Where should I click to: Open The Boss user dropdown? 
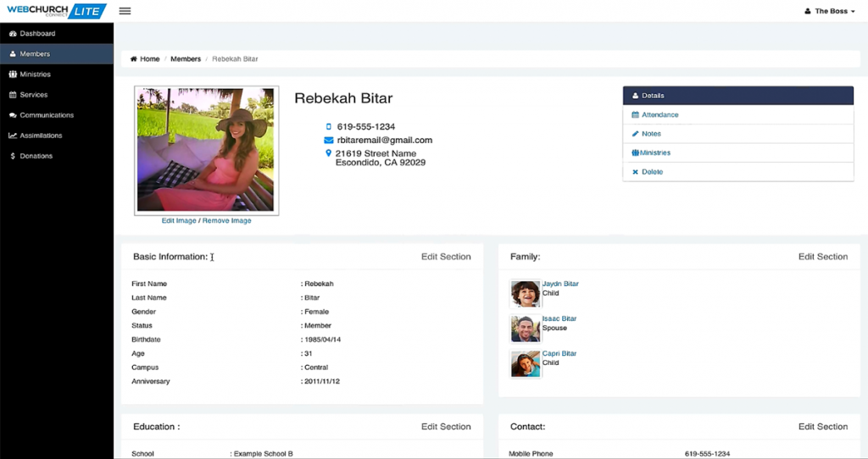[x=830, y=11]
